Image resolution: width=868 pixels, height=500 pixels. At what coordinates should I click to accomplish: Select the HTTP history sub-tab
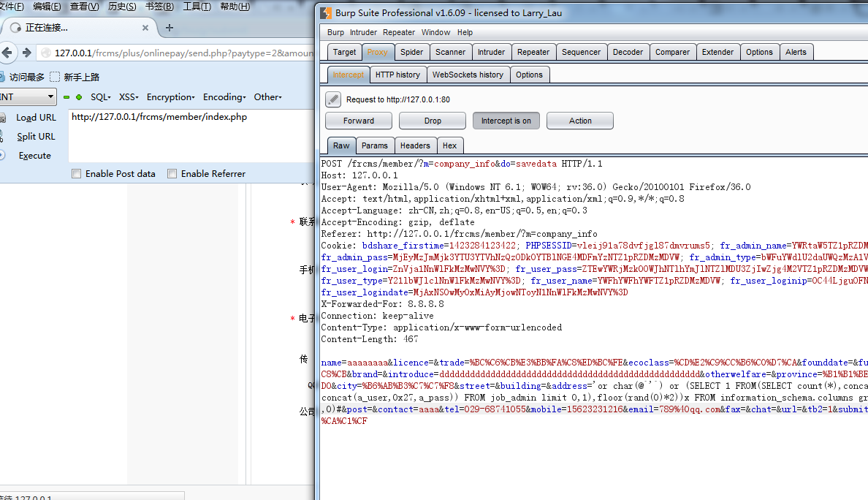point(398,75)
